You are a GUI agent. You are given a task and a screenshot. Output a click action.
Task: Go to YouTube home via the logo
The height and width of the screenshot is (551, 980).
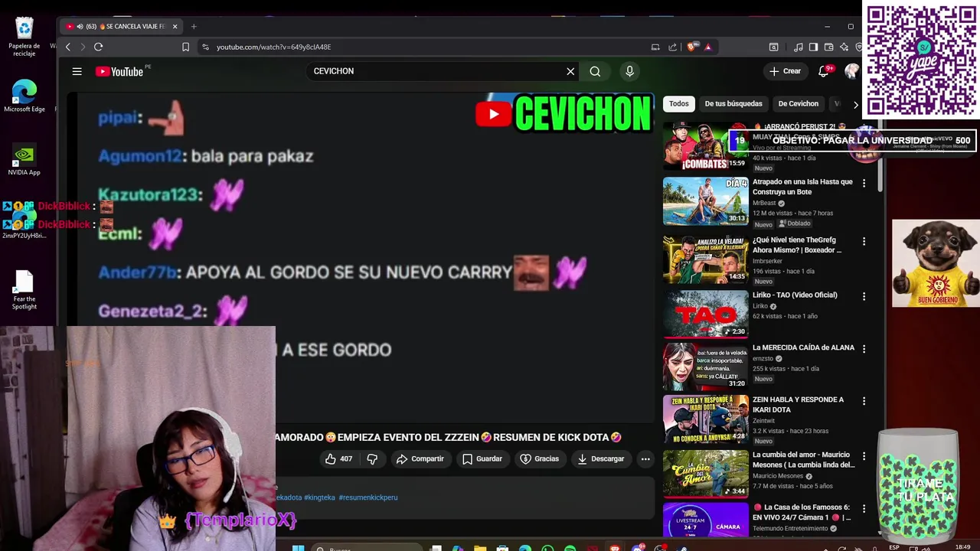(x=119, y=71)
